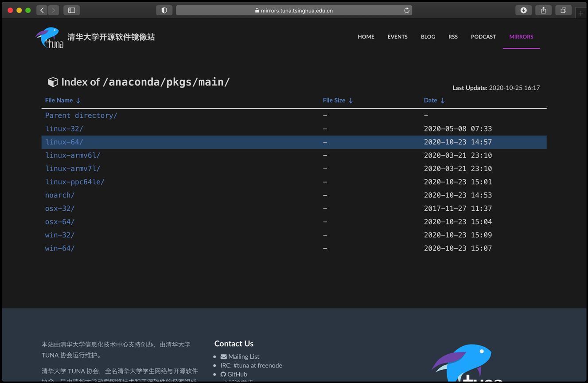The image size is (588, 383).
Task: Click the date 2020-10-23 15:01
Action: [458, 182]
